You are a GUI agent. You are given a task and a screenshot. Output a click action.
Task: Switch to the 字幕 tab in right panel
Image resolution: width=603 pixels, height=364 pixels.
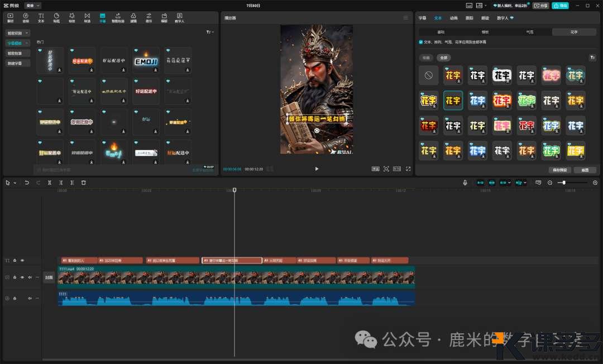pyautogui.click(x=422, y=18)
